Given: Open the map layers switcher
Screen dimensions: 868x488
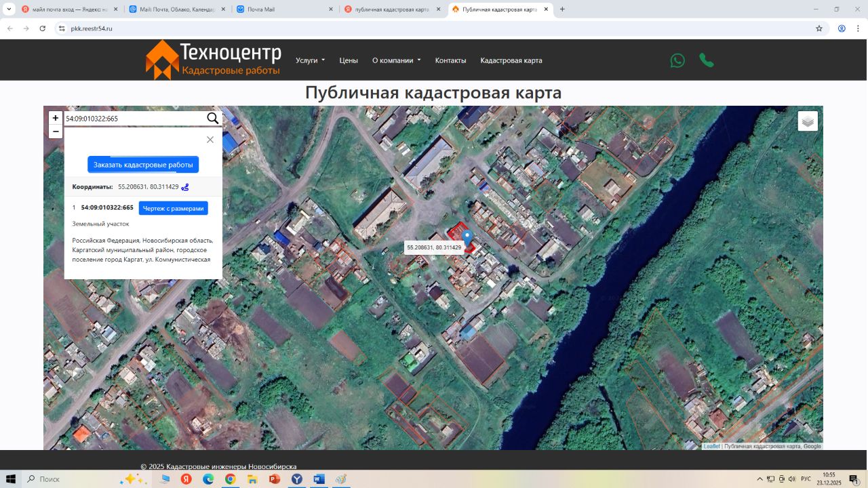Looking at the screenshot, I should pyautogui.click(x=807, y=121).
